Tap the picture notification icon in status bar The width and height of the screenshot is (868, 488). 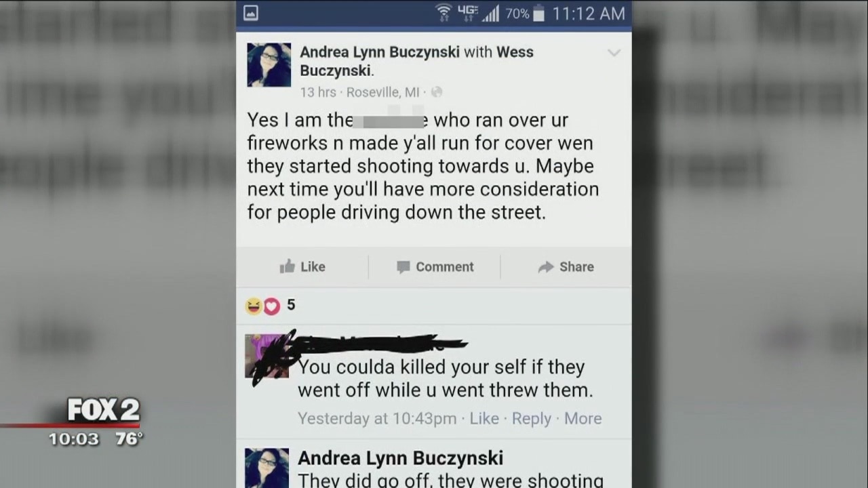point(250,13)
